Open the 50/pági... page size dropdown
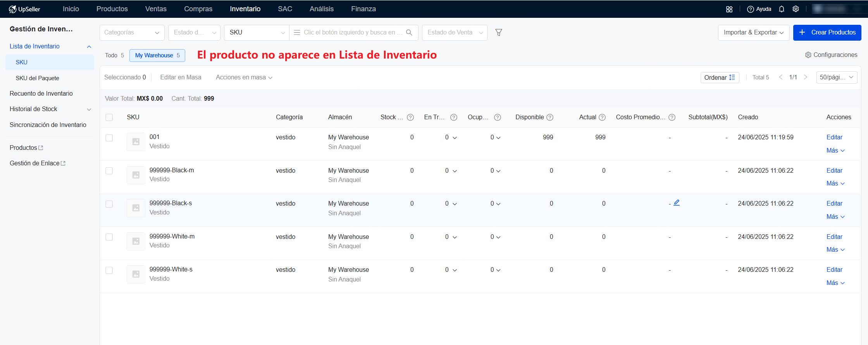The image size is (868, 345). [837, 77]
